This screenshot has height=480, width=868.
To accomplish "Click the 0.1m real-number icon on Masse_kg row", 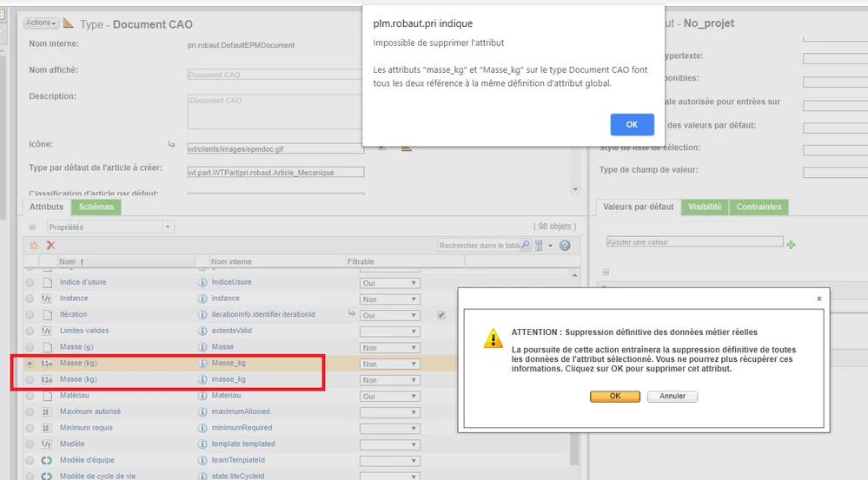I will point(47,364).
